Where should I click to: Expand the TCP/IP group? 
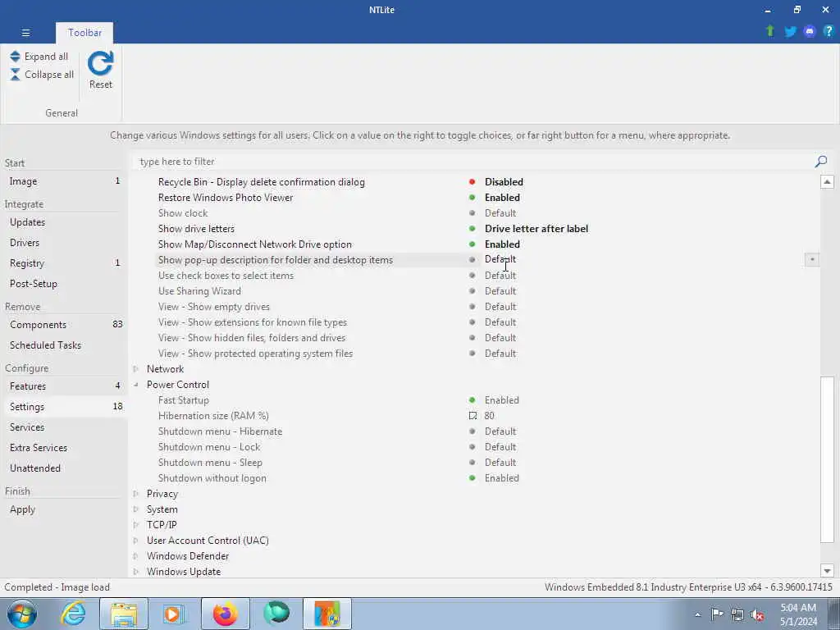point(136,525)
